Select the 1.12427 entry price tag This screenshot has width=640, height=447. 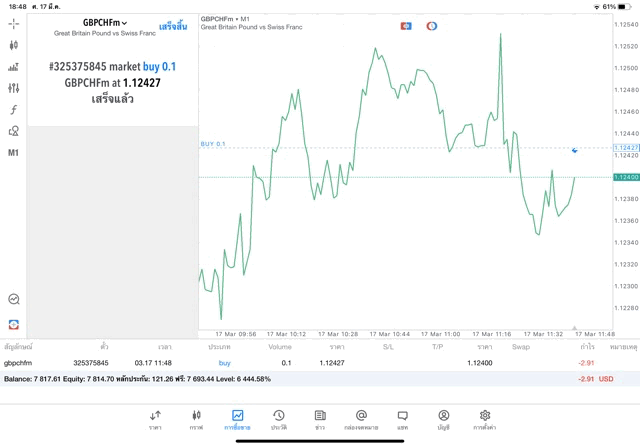[626, 147]
